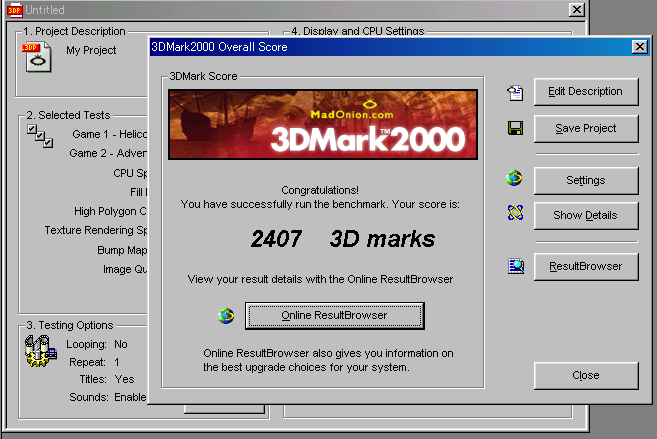Open Edit Description dialog

coord(585,92)
